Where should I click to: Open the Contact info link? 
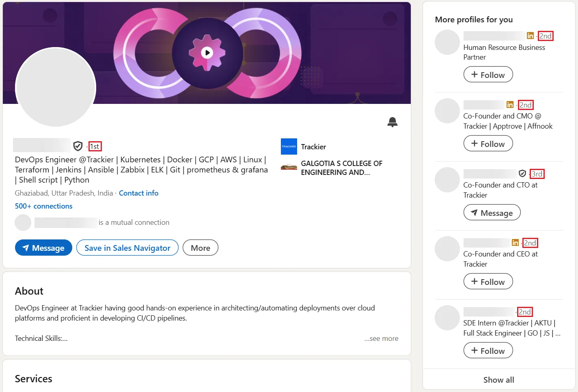(138, 193)
